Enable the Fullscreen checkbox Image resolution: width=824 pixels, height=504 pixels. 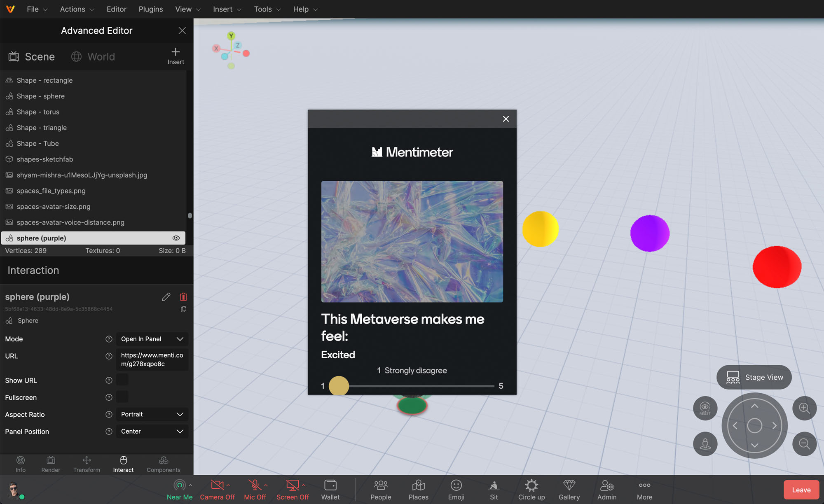[x=122, y=397]
